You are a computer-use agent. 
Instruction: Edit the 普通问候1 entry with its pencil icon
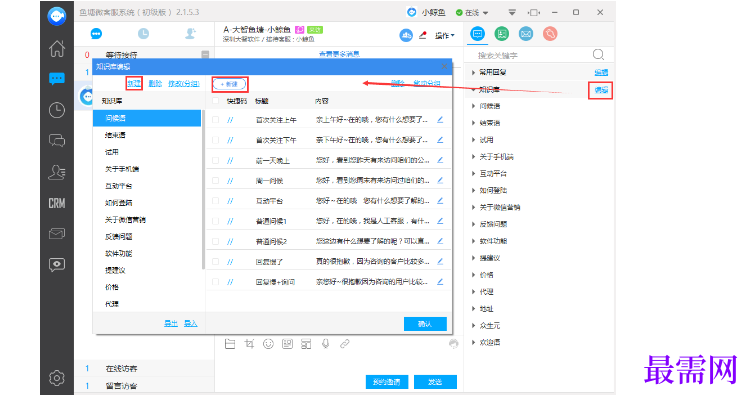pos(440,221)
